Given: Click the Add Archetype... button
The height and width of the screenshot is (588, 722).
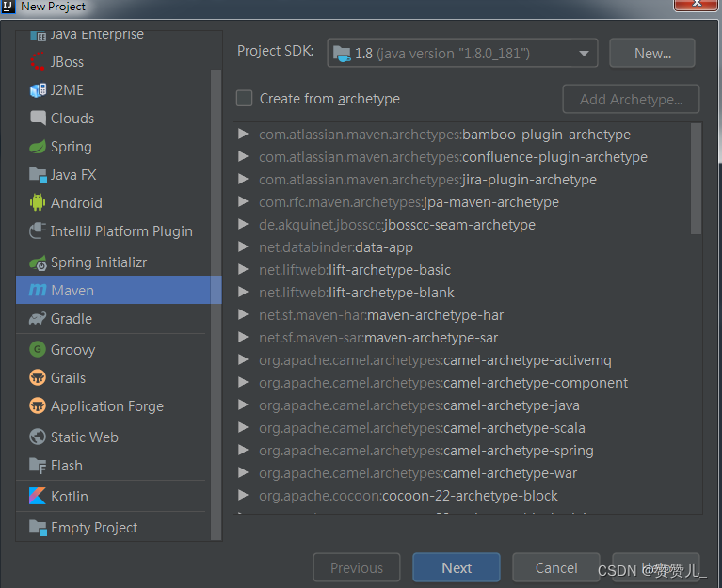Looking at the screenshot, I should (631, 99).
